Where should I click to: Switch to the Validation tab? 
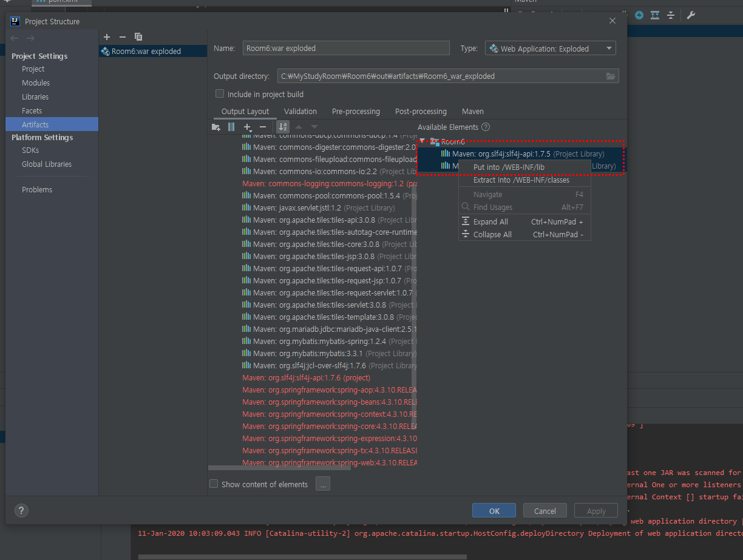[300, 111]
